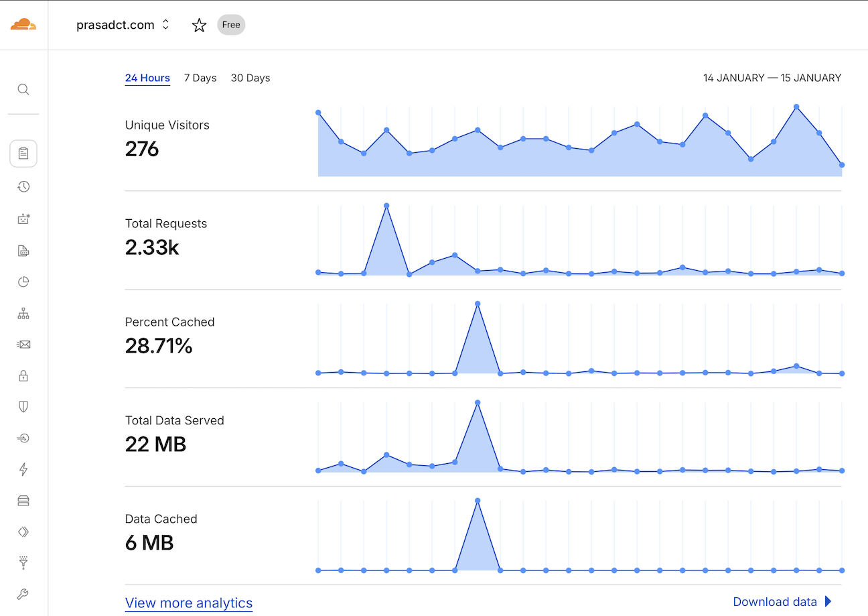Click the SSL/TLS padlock icon
The image size is (868, 616).
23,376
